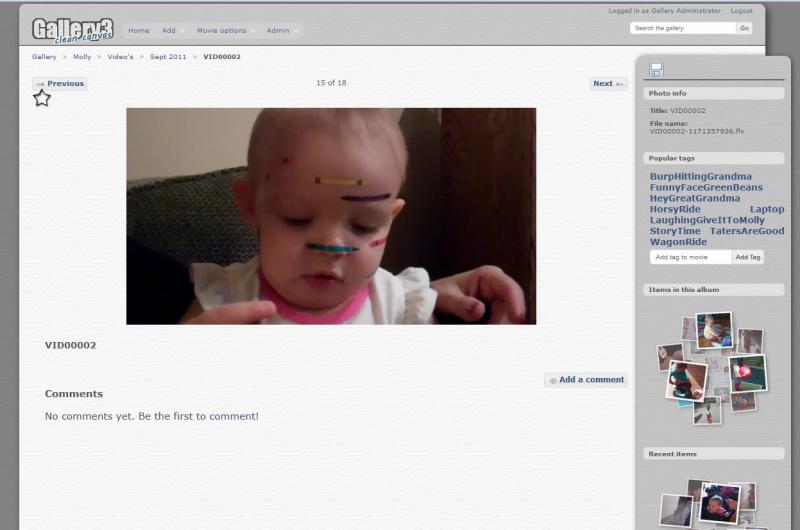Click the star favorite icon
Image resolution: width=800 pixels, height=530 pixels.
(x=41, y=98)
